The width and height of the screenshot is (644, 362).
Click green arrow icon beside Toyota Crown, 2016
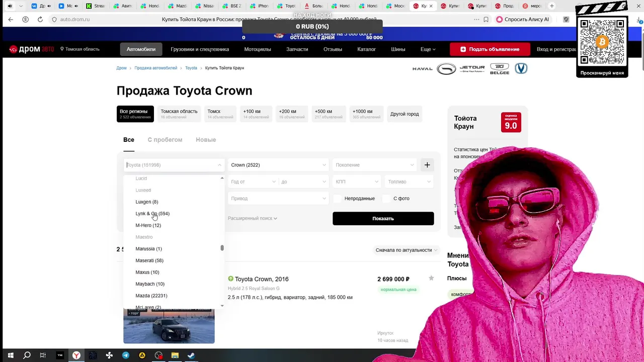pyautogui.click(x=230, y=279)
